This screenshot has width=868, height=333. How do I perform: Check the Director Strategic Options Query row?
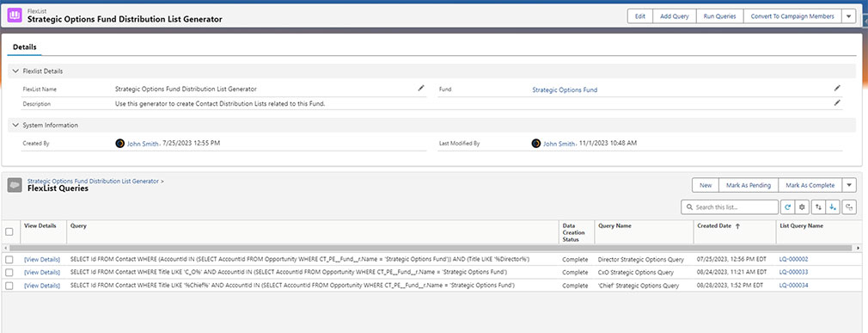(9, 259)
